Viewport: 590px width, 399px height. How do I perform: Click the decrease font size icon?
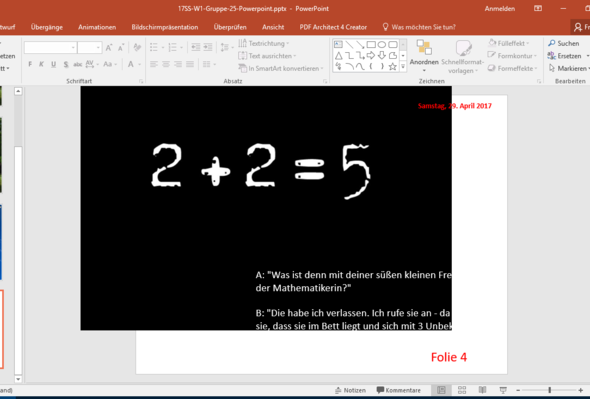tap(121, 47)
